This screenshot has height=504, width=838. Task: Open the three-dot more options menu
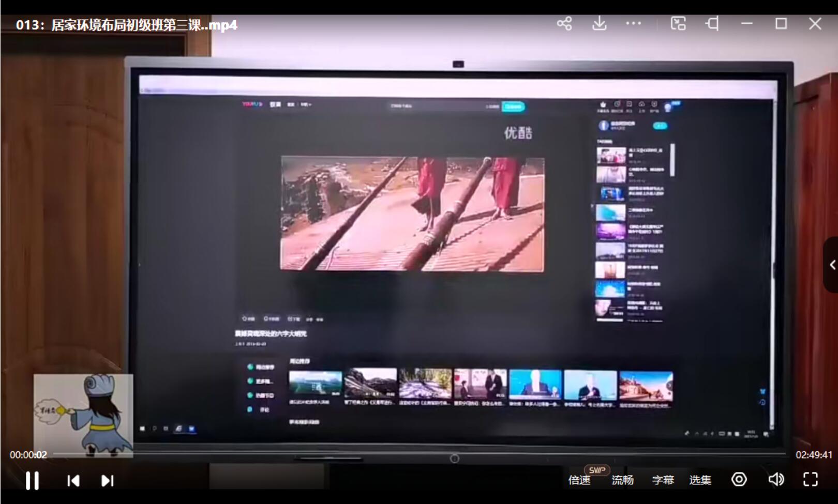[x=633, y=24]
